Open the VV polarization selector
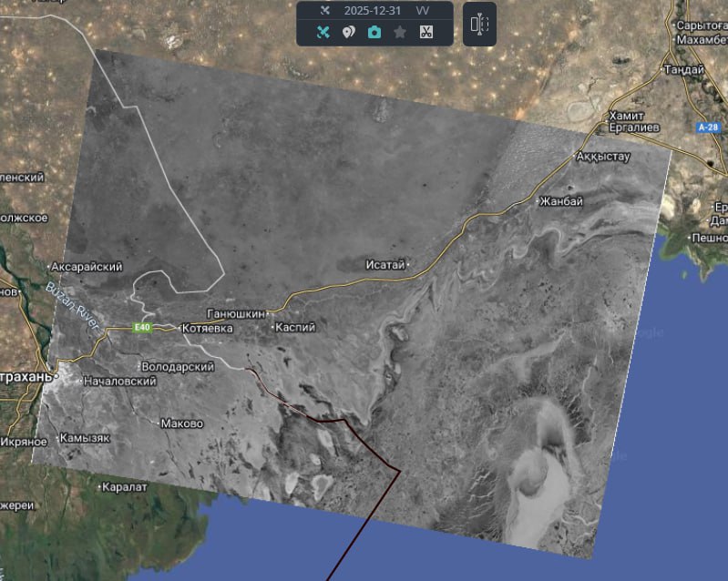 pyautogui.click(x=423, y=10)
